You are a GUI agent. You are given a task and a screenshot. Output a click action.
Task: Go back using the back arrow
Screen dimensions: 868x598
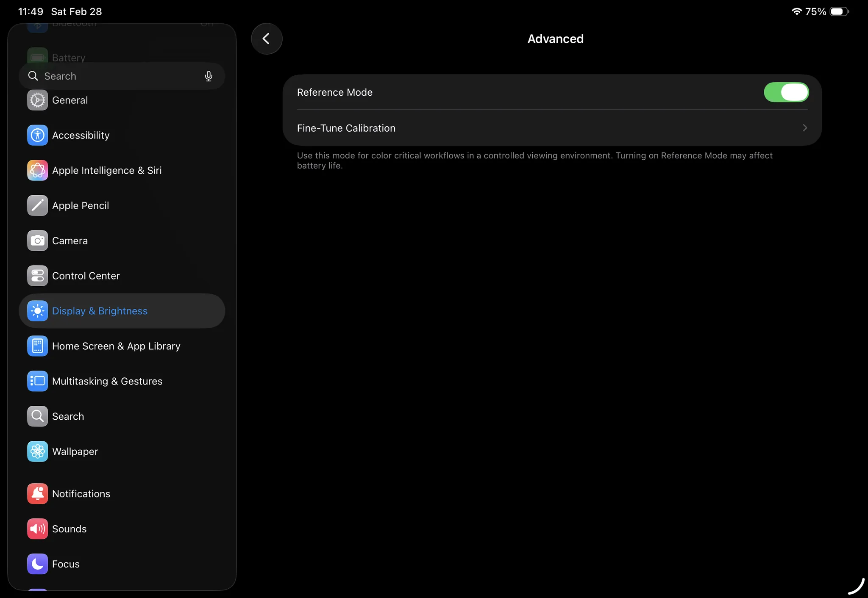[266, 39]
